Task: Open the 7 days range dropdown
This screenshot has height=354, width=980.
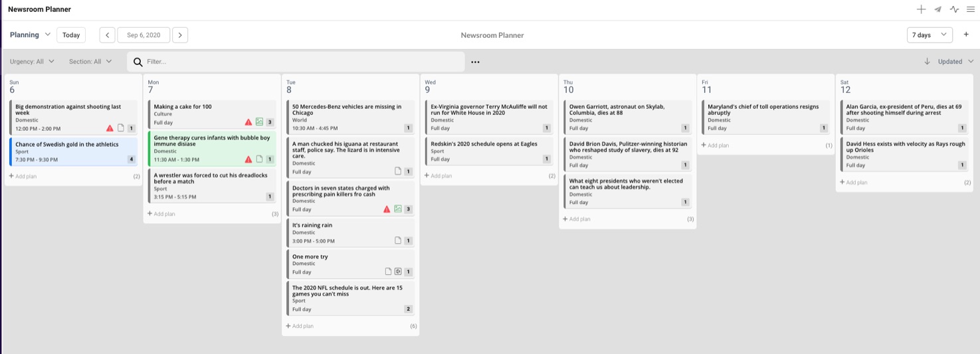Action: coord(930,35)
